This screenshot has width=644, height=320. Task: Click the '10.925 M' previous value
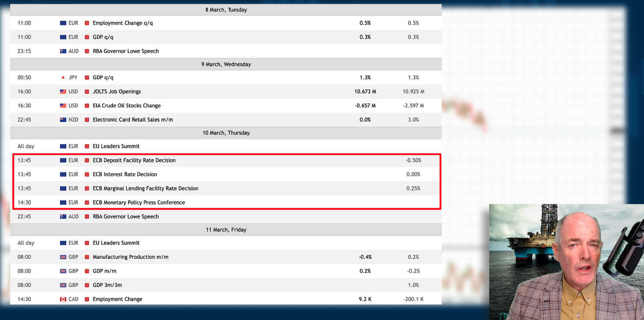[x=413, y=92]
